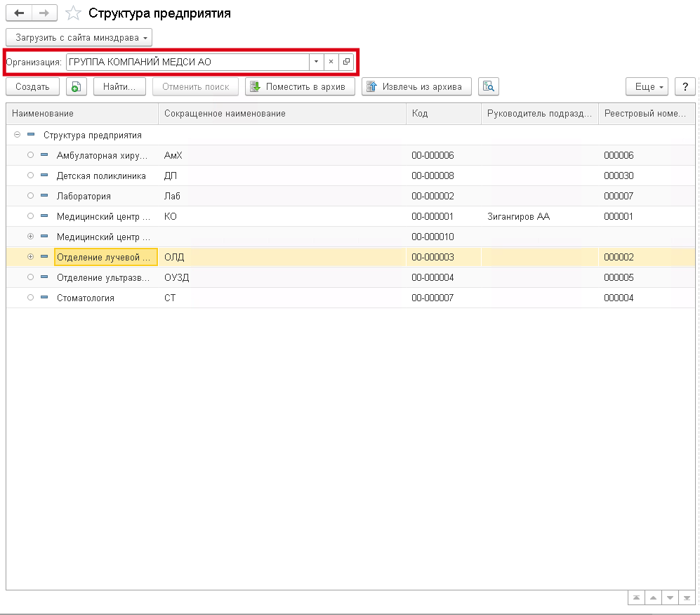The image size is (700, 615).
Task: Select the Медицинский центр row with КО abbreviation
Action: pos(350,216)
